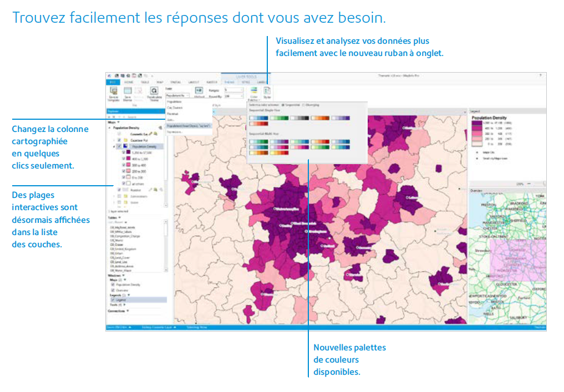Collapse the Maps section arrow in Explorer
The image size is (564, 392).
118,123
